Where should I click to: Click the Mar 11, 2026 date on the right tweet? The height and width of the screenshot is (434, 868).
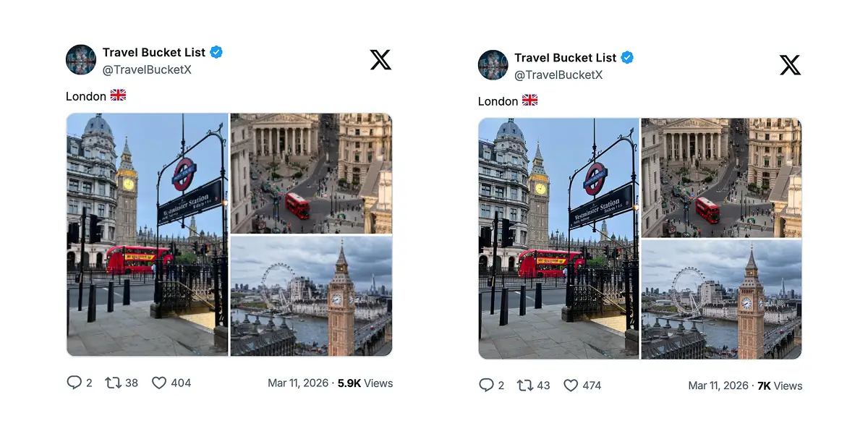click(x=718, y=386)
